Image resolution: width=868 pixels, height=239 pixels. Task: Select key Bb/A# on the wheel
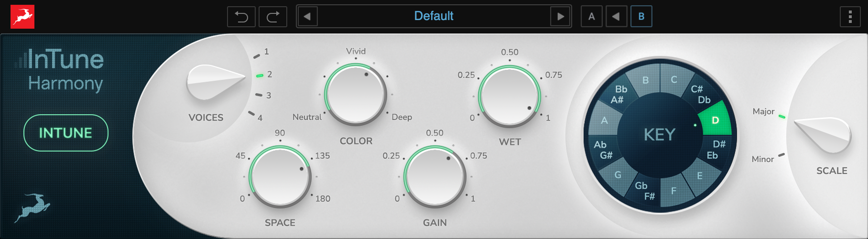(x=619, y=94)
